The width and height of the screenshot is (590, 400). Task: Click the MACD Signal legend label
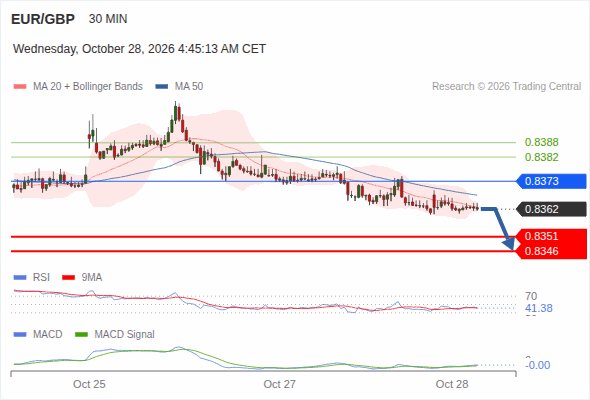125,335
